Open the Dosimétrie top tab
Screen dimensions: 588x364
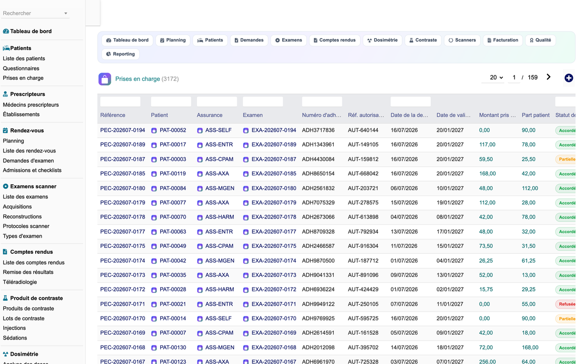pyautogui.click(x=383, y=40)
